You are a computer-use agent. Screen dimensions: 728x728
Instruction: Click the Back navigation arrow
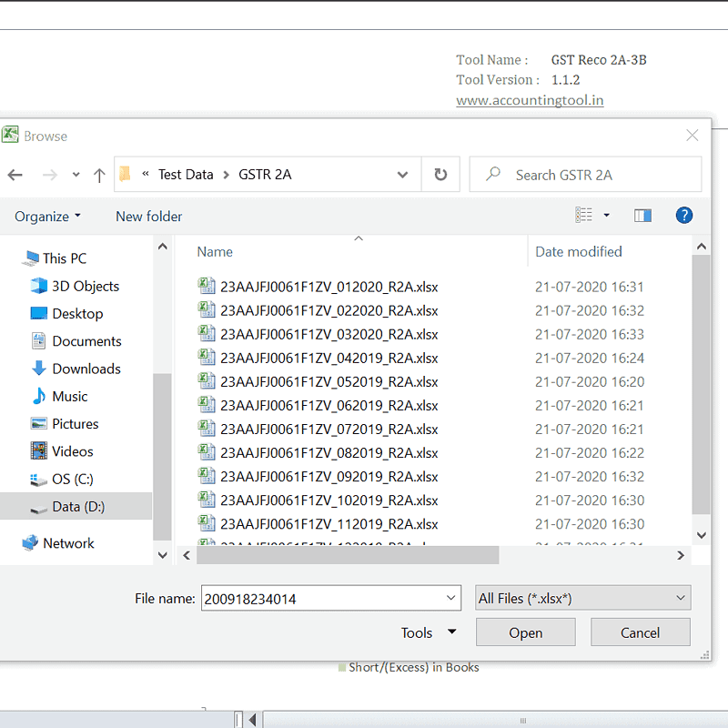15,175
